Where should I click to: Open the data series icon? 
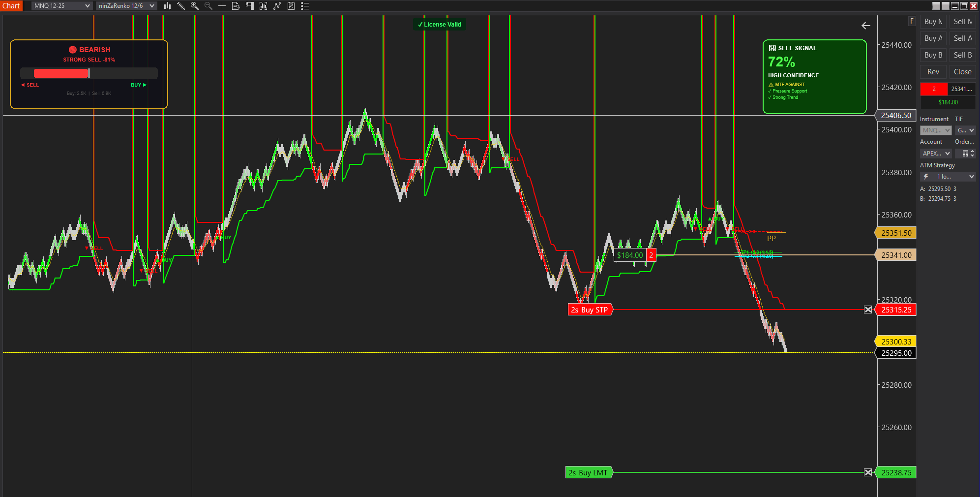[x=264, y=6]
